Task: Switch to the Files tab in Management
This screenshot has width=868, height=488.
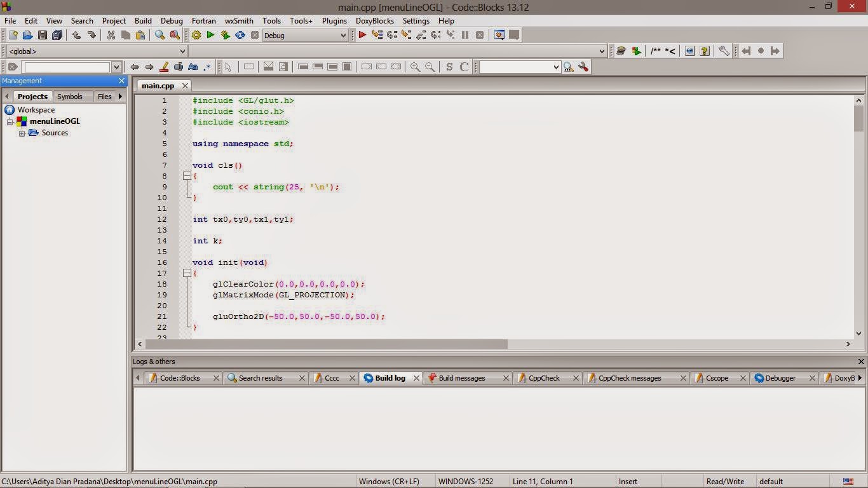Action: 104,97
